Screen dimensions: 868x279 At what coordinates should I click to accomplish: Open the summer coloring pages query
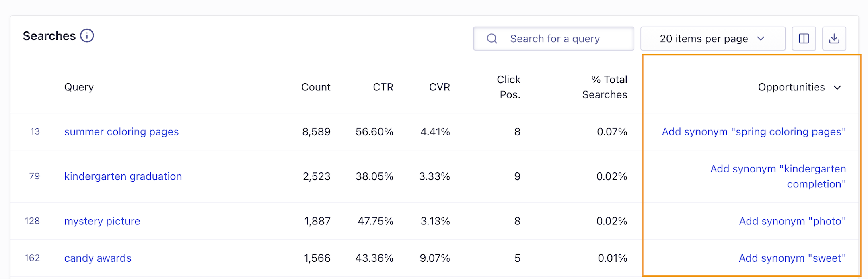point(121,132)
